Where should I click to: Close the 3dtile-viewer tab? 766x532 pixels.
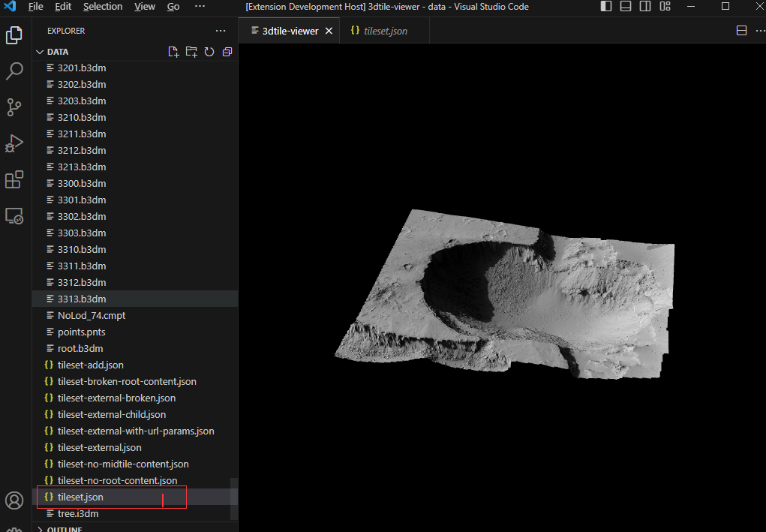[329, 31]
